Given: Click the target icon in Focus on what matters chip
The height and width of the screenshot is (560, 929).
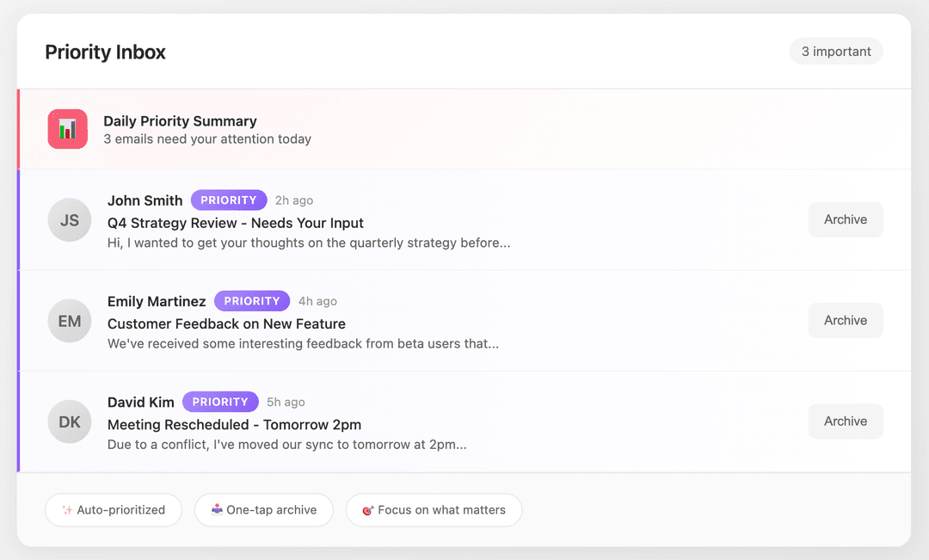Looking at the screenshot, I should tap(368, 510).
